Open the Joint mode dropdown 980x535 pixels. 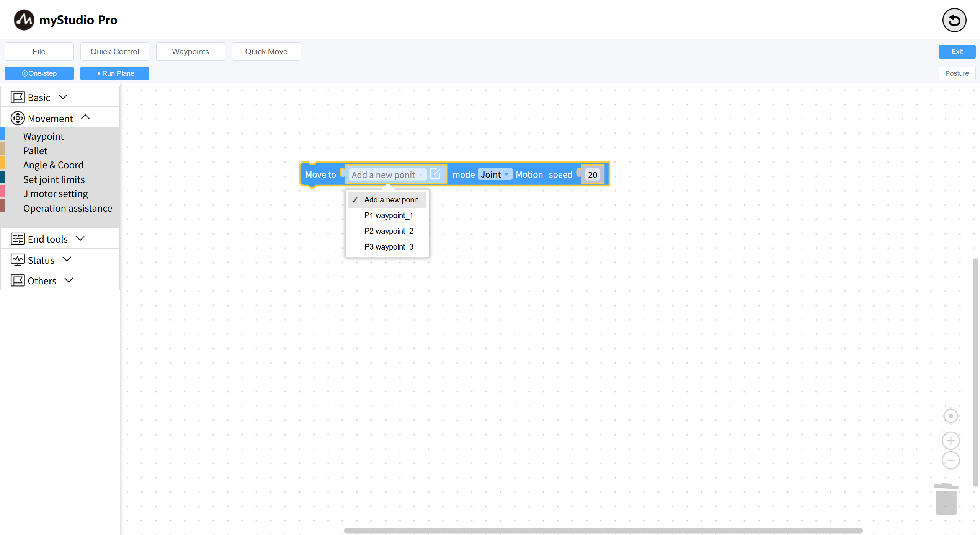click(x=494, y=175)
